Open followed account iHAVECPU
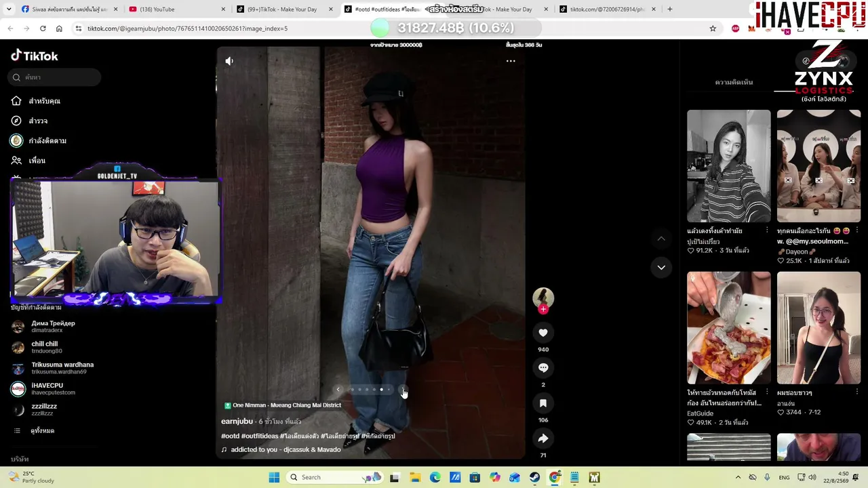 point(43,389)
